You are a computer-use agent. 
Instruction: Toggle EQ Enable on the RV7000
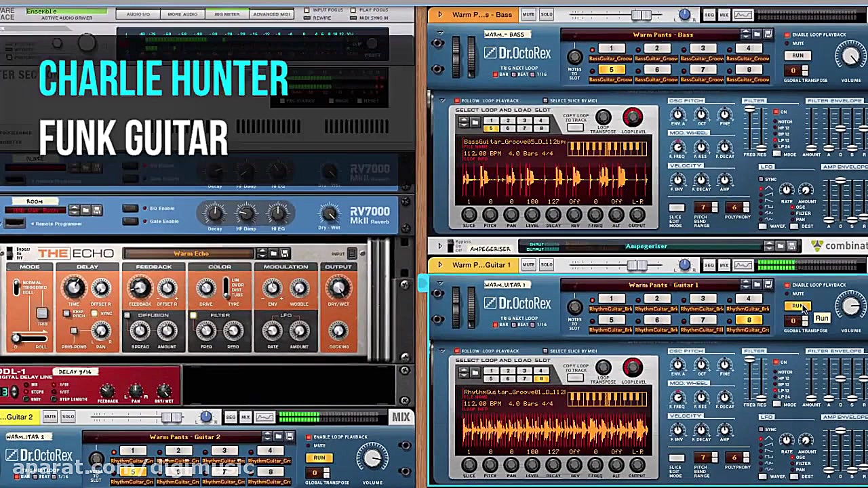click(130, 208)
